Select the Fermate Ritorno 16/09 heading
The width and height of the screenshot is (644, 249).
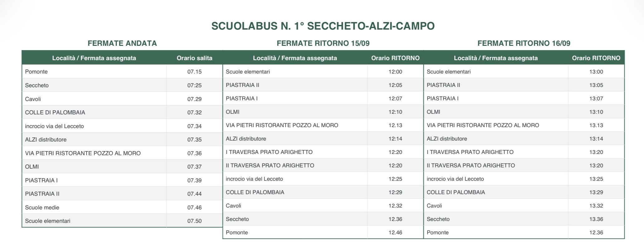(x=524, y=43)
